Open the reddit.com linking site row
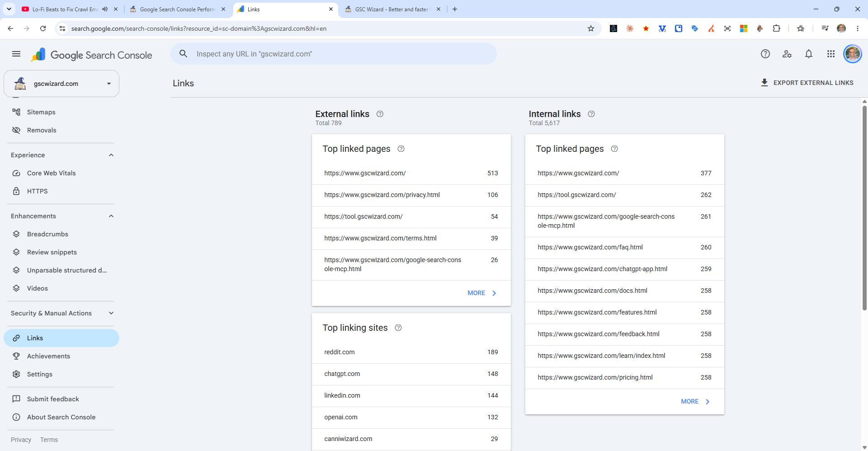This screenshot has width=868, height=451. coord(411,352)
